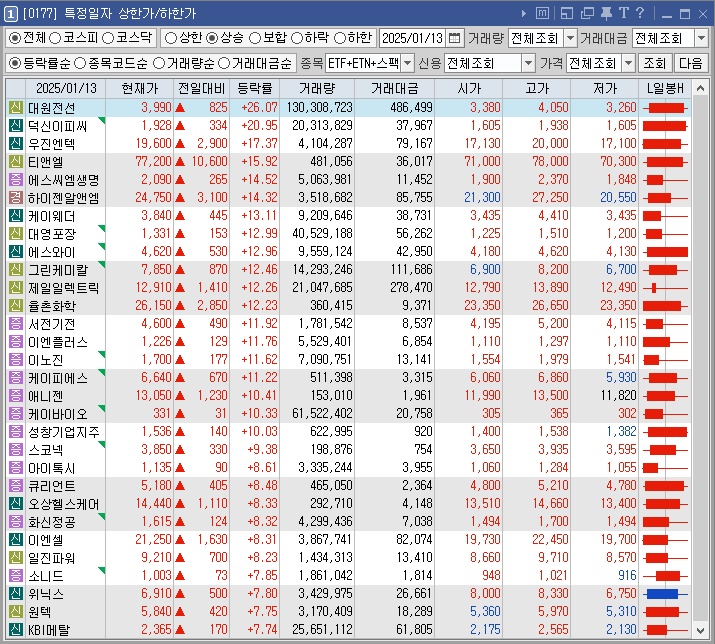Click the badge icon next to 큐리언트
Viewport: 715px width, 644px height.
pos(16,486)
